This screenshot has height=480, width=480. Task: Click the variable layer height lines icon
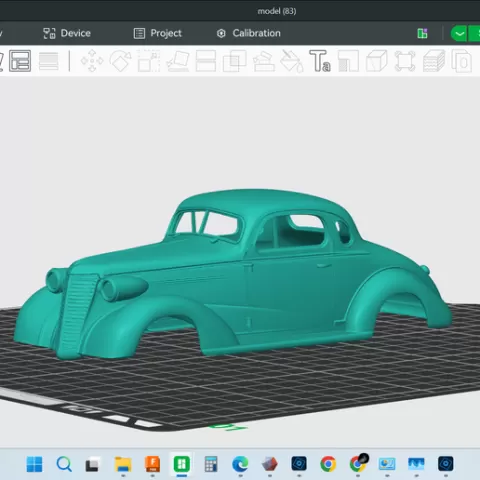pos(49,61)
